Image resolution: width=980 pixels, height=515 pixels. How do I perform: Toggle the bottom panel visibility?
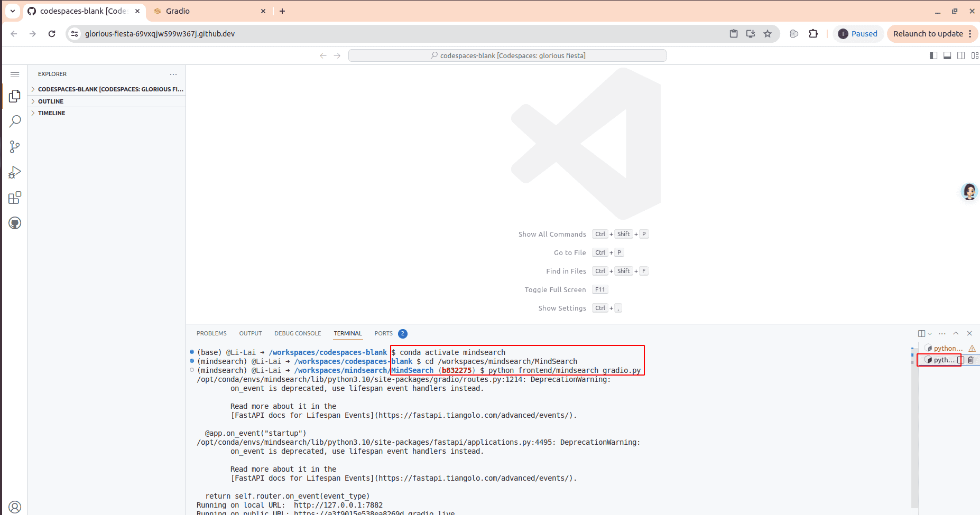[x=947, y=55]
